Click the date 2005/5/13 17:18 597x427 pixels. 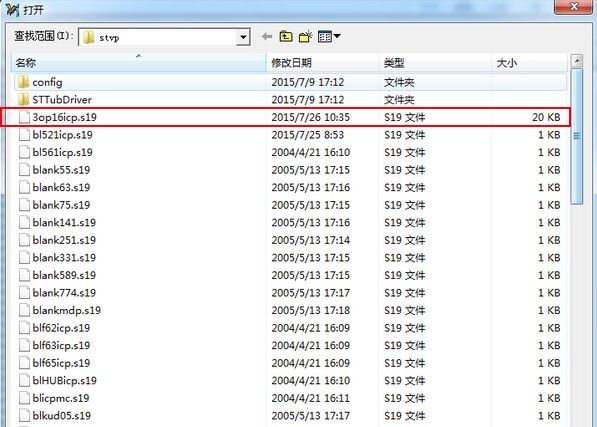310,310
